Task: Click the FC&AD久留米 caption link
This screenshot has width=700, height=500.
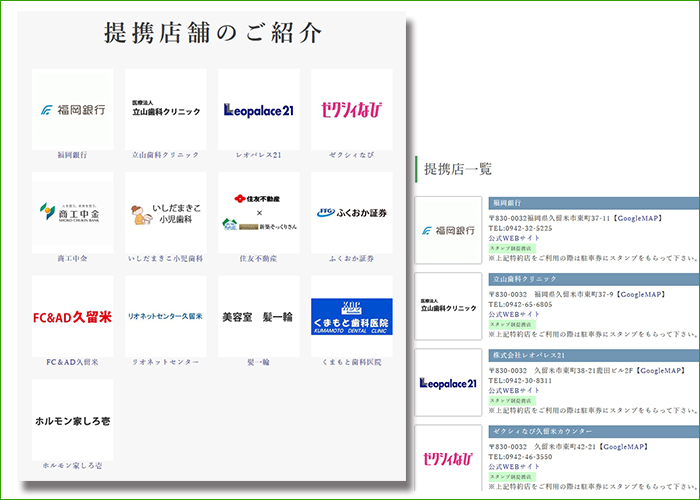Action: (x=72, y=362)
